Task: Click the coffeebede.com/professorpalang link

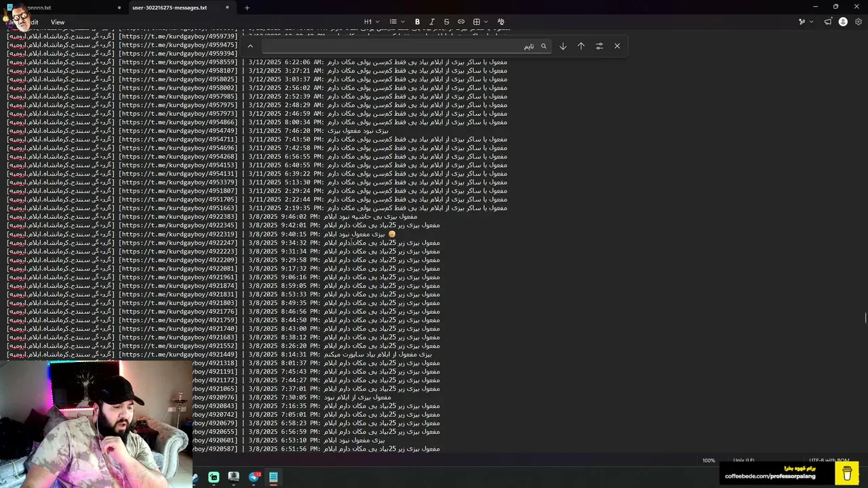Action: pyautogui.click(x=770, y=476)
